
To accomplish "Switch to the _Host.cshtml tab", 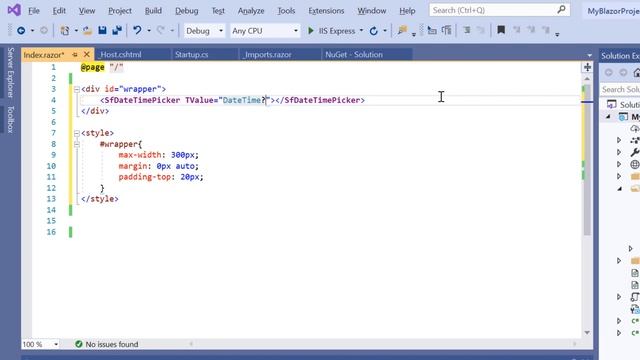I will (133, 54).
